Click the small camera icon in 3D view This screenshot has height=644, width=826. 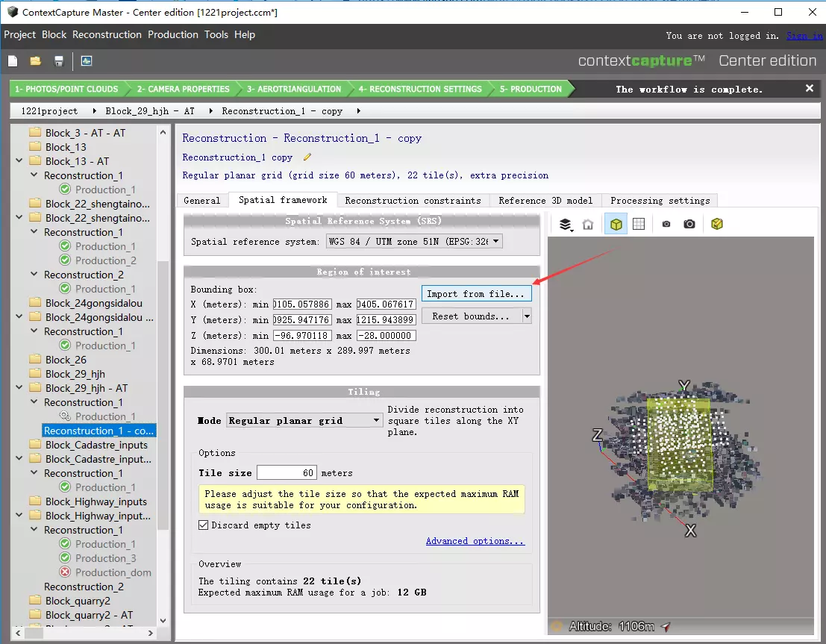[x=666, y=225]
